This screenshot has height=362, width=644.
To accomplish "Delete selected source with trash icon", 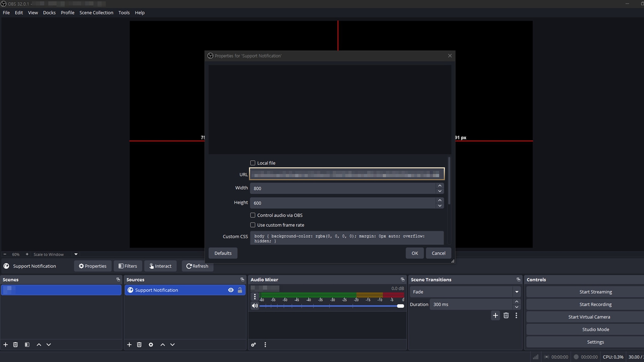I will 139,345.
